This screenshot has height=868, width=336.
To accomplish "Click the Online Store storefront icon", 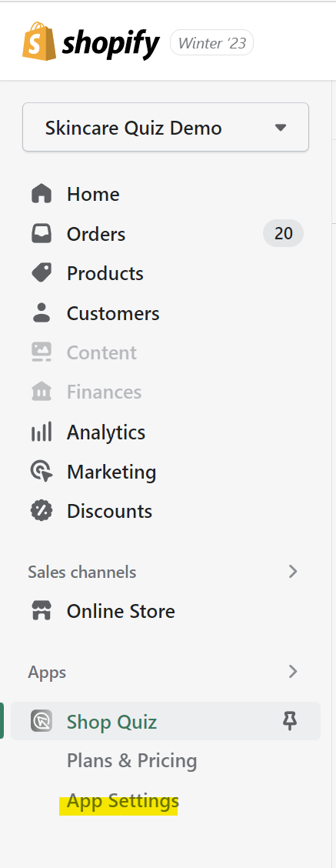I will (42, 611).
